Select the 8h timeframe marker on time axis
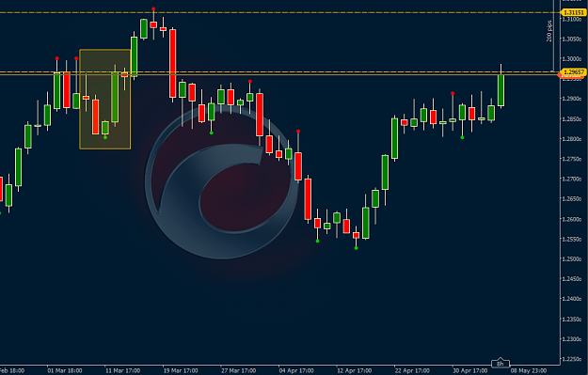The height and width of the screenshot is (375, 588). click(x=501, y=364)
